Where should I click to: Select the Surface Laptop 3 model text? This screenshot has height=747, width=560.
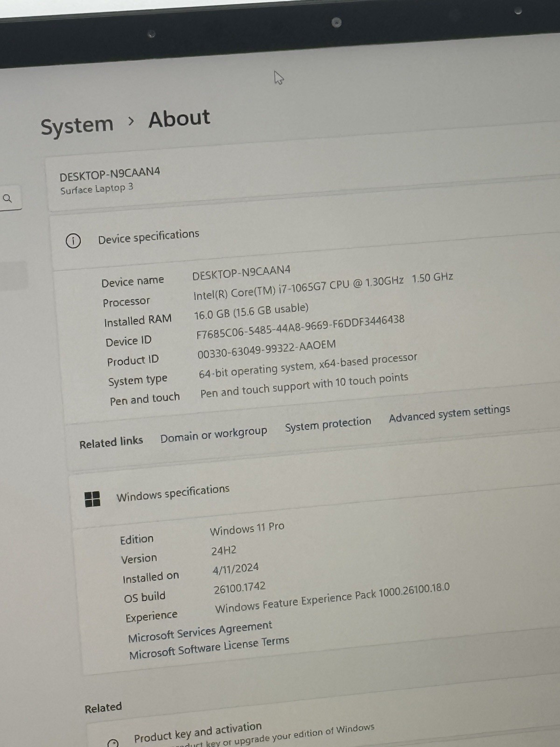[97, 188]
